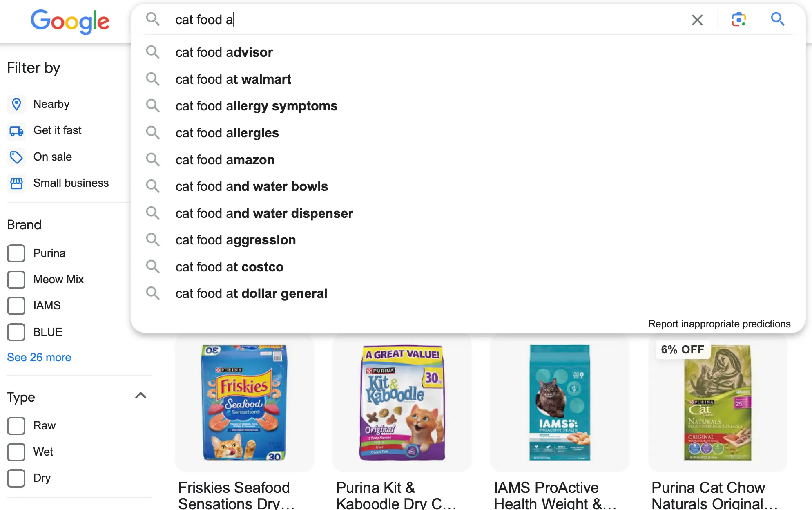Check the Purina brand checkbox
This screenshot has width=812, height=510.
point(16,253)
